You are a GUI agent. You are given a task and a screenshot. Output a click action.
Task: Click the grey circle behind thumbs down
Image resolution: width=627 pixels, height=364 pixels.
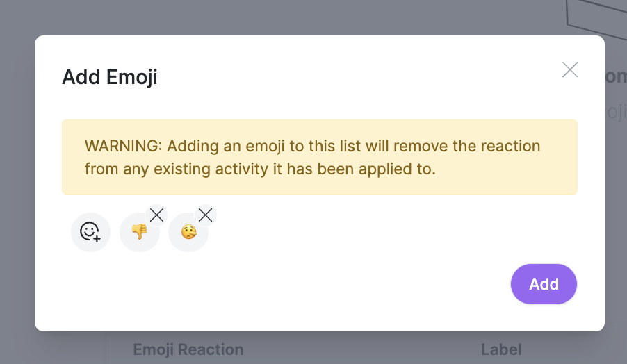[x=139, y=232]
